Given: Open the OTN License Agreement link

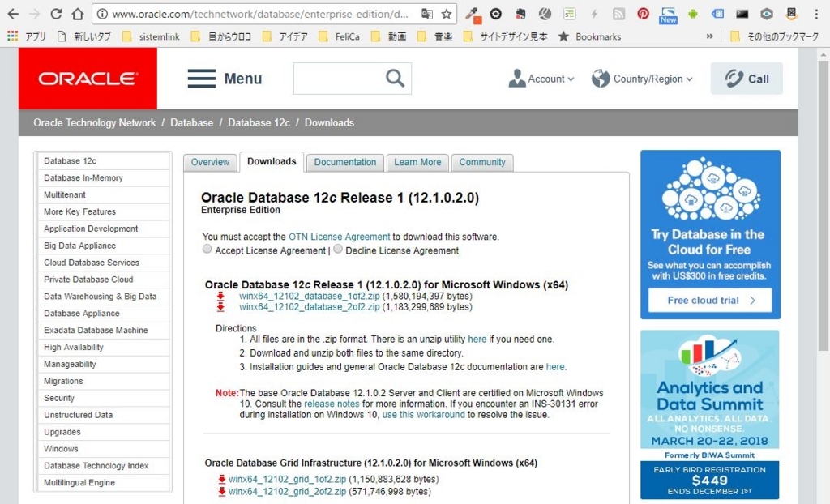Looking at the screenshot, I should tap(340, 237).
